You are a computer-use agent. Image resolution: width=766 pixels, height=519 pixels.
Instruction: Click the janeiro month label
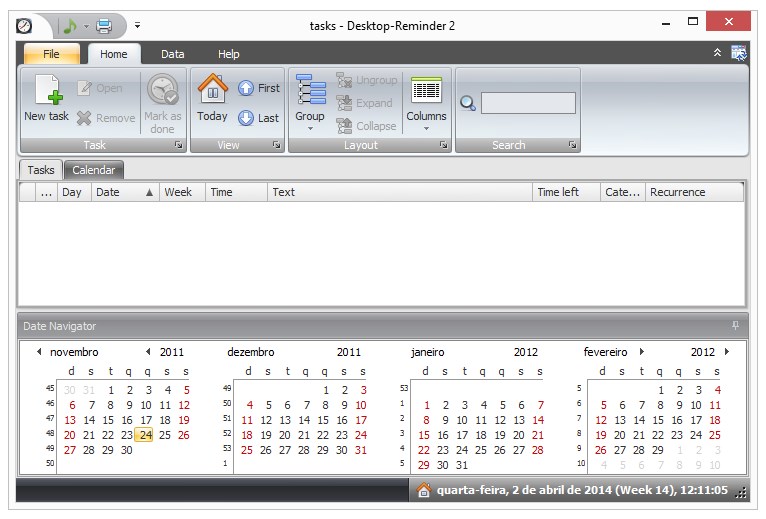pos(428,352)
